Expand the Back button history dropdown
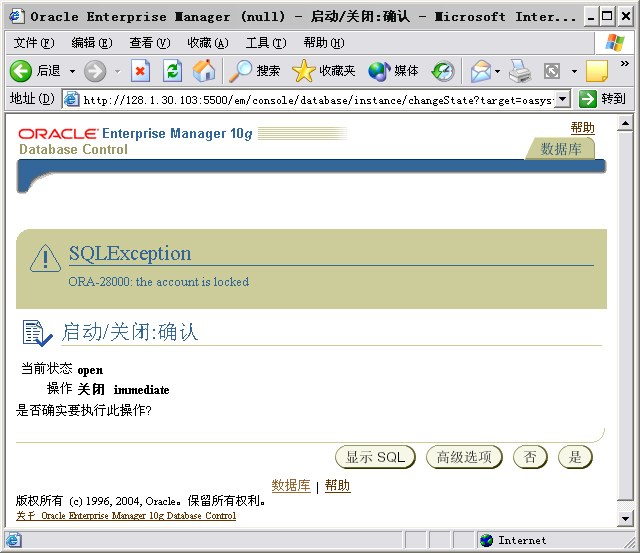This screenshot has height=553, width=640. [72, 71]
